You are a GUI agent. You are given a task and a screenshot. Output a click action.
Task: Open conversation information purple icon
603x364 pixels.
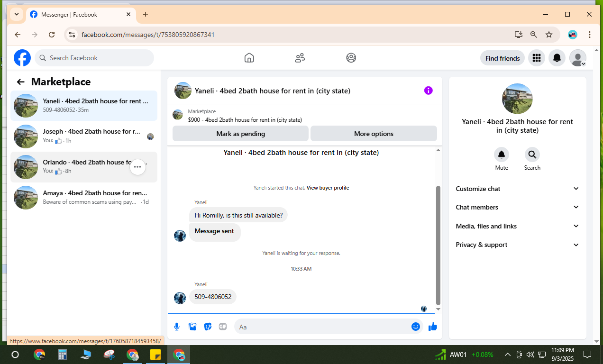pyautogui.click(x=428, y=90)
